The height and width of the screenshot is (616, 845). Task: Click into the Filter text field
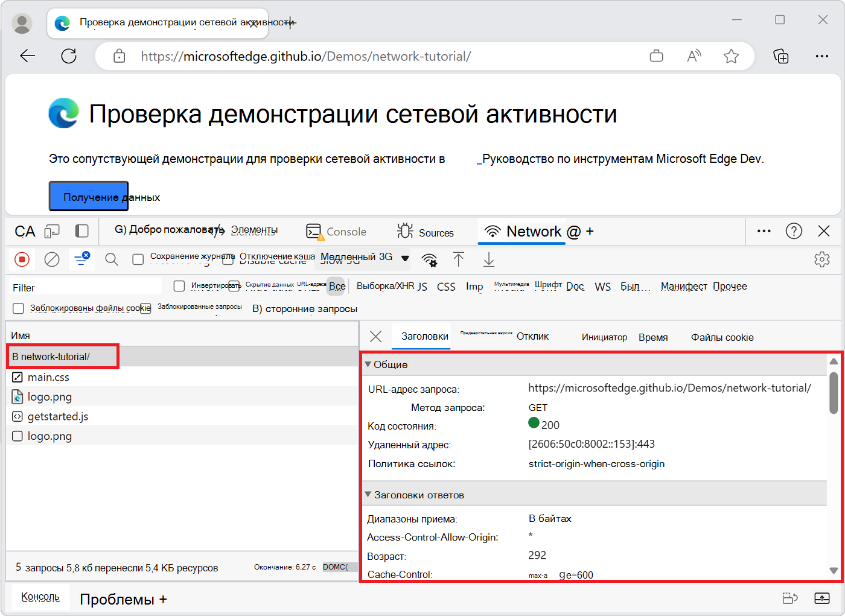86,287
